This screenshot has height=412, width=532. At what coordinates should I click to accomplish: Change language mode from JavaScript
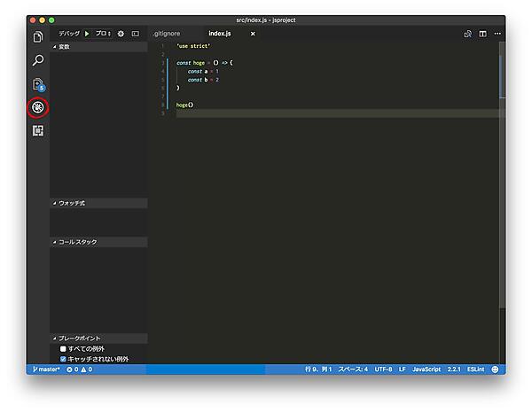pos(426,369)
